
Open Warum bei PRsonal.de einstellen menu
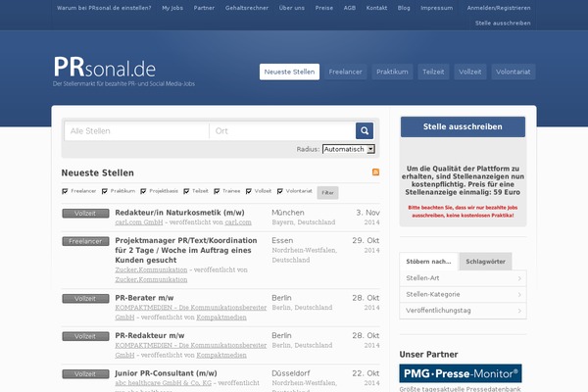click(x=104, y=8)
